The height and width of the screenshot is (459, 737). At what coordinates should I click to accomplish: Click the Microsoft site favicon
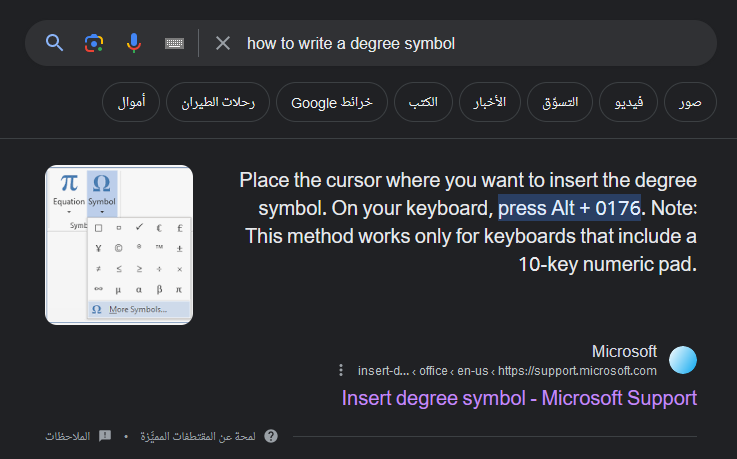click(x=683, y=360)
